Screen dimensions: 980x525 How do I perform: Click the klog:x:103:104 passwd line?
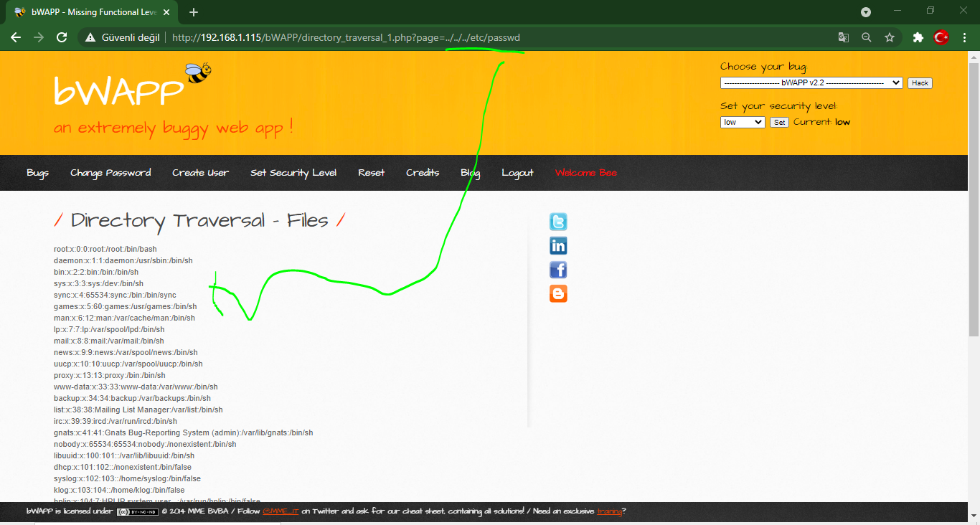coord(119,490)
